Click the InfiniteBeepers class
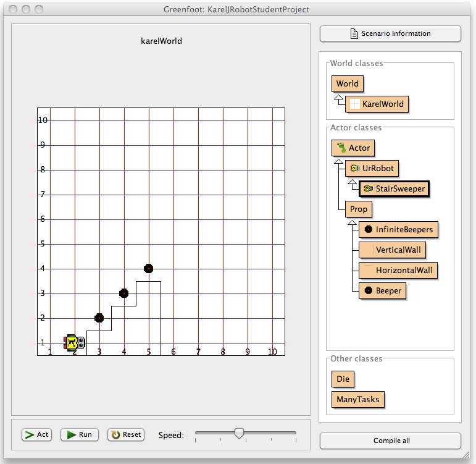Image resolution: width=476 pixels, height=464 pixels. (398, 229)
